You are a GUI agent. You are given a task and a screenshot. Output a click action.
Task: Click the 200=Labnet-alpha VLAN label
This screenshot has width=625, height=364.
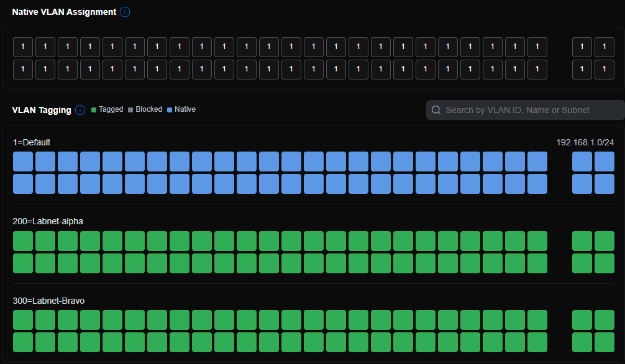(48, 221)
